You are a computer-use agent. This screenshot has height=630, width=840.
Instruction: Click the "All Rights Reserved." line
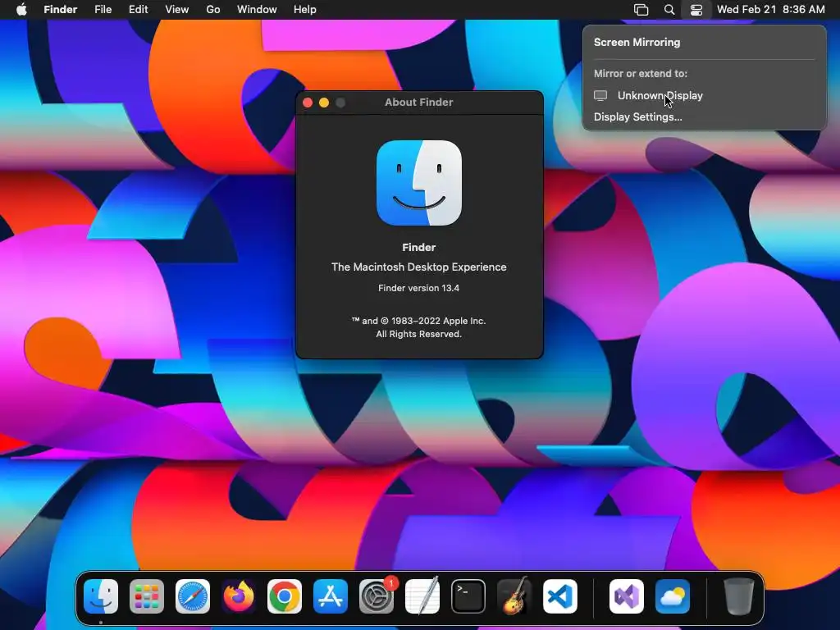[x=419, y=335]
